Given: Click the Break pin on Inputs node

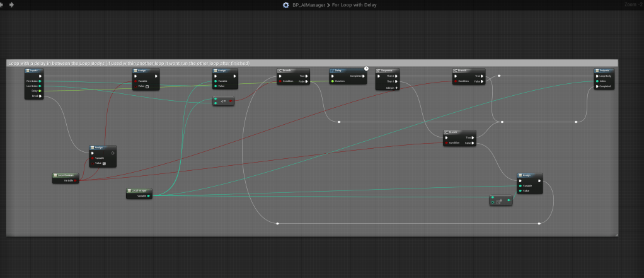Looking at the screenshot, I should pyautogui.click(x=40, y=96).
